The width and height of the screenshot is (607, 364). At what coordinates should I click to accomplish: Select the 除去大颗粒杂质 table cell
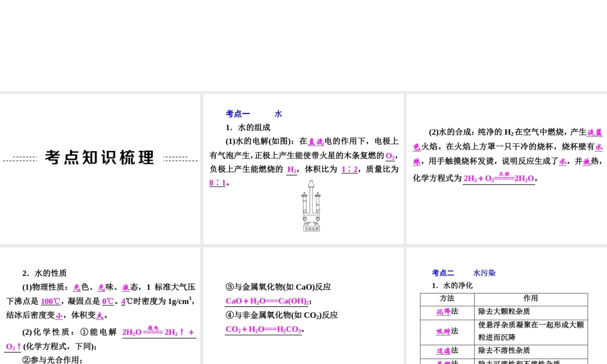531,312
